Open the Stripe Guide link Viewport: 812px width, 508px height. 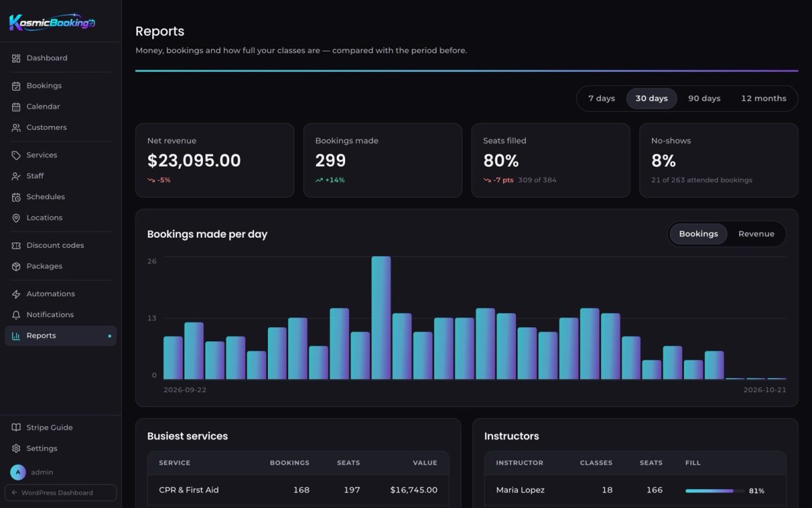click(x=61, y=427)
